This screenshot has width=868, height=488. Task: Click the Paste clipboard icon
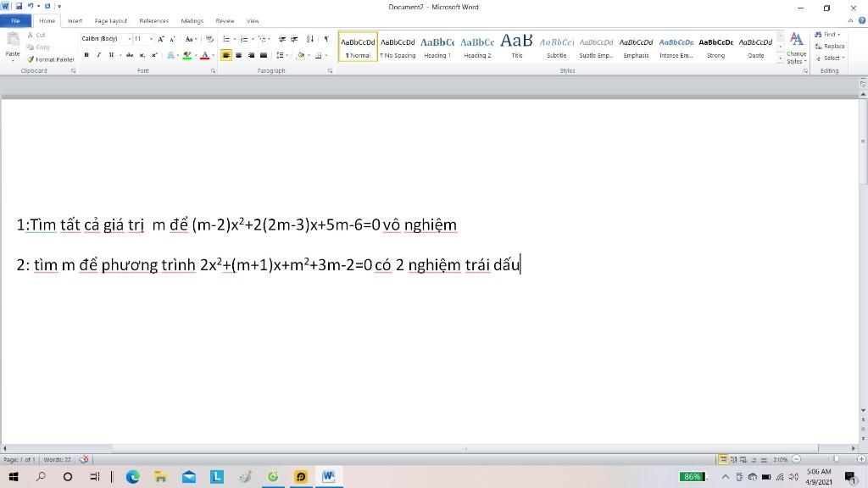[13, 41]
